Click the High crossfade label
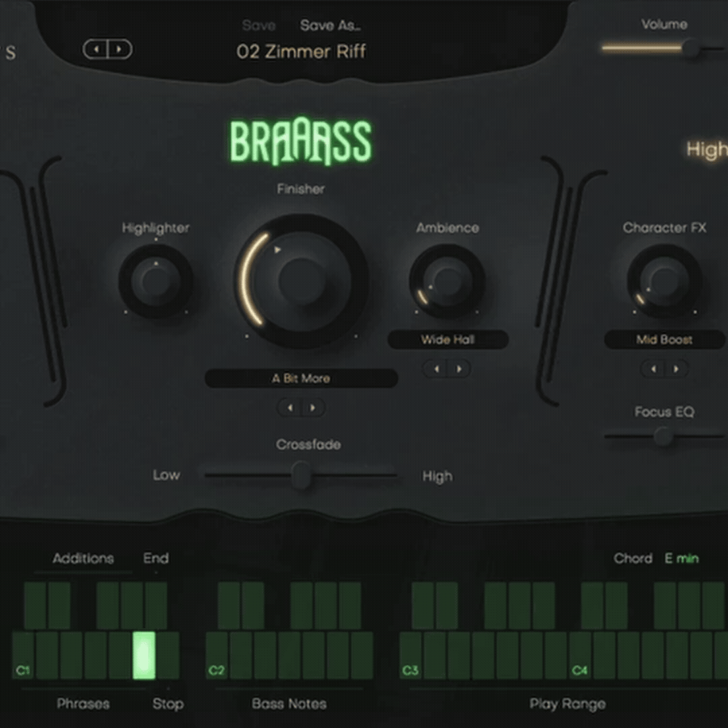 (437, 476)
